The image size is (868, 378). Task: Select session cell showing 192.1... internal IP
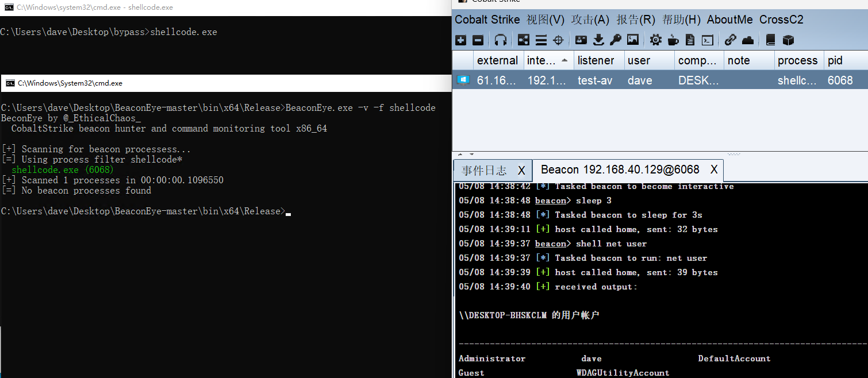pos(548,80)
